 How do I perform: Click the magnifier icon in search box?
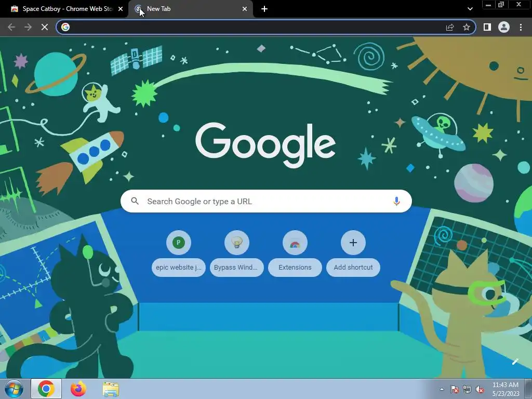(135, 201)
